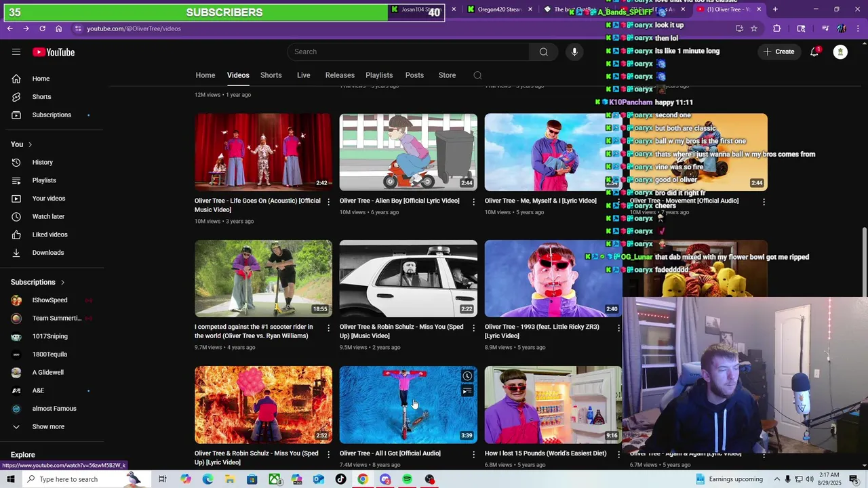Play Alien Boy video thumbnail
Screen dimensions: 868x488
408,152
